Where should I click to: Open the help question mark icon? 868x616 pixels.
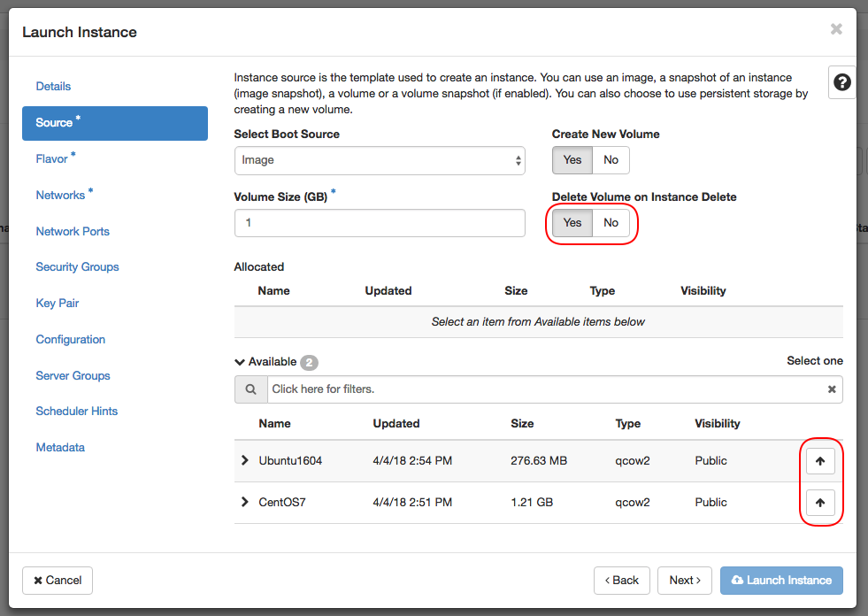pyautogui.click(x=842, y=82)
